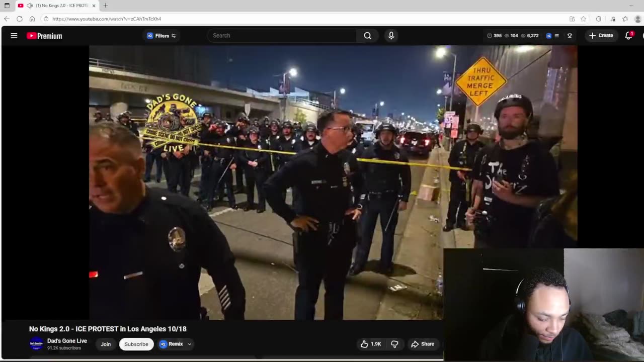
Task: Click the eye stat showing 104
Action: click(511, 36)
